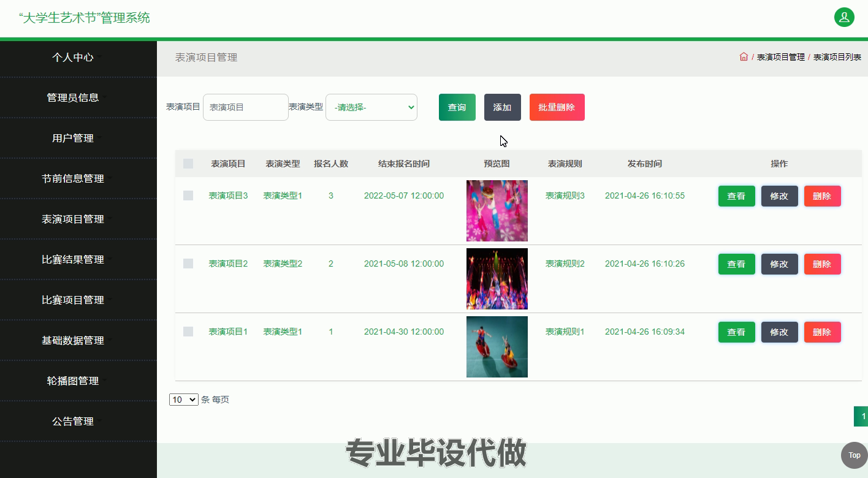The width and height of the screenshot is (868, 478).
Task: Open preview image of 表演项目2
Action: point(497,279)
